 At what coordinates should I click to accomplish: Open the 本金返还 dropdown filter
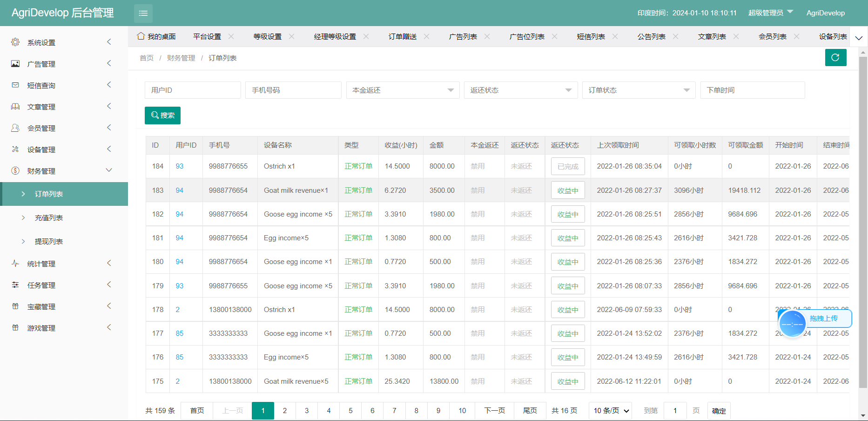click(x=403, y=90)
